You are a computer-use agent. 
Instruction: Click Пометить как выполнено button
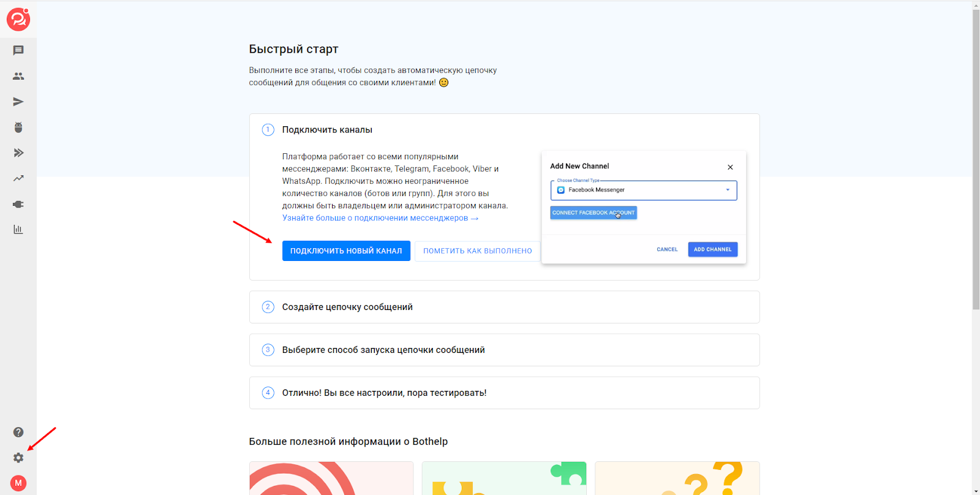tap(477, 251)
